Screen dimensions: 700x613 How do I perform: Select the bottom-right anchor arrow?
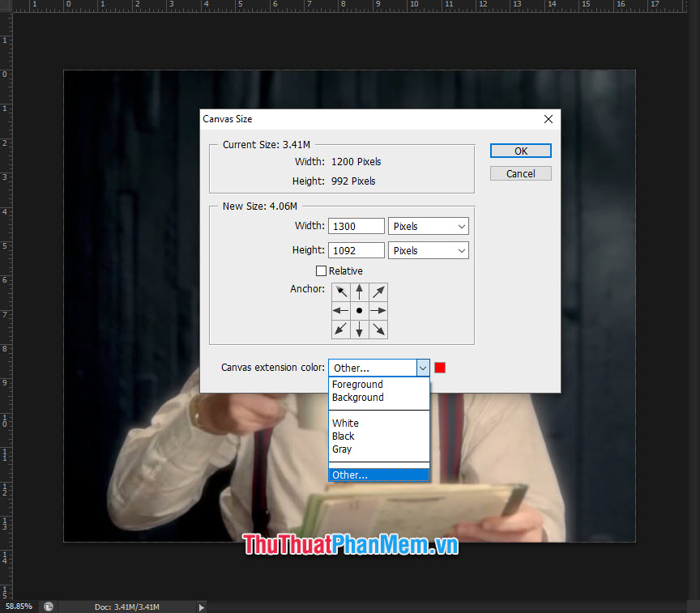click(378, 329)
